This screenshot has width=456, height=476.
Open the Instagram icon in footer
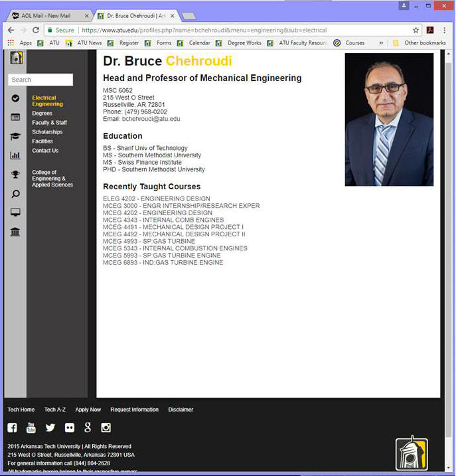click(x=106, y=428)
